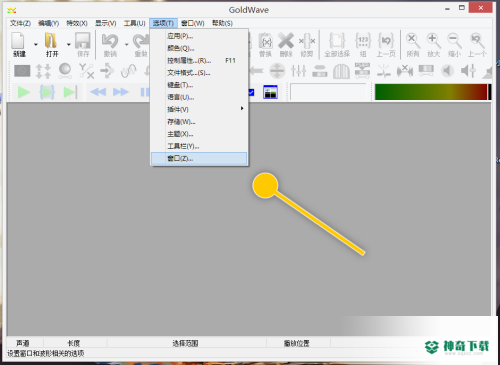The height and width of the screenshot is (365, 500).
Task: Click the equalizer sliders effect icon
Action: tap(298, 71)
